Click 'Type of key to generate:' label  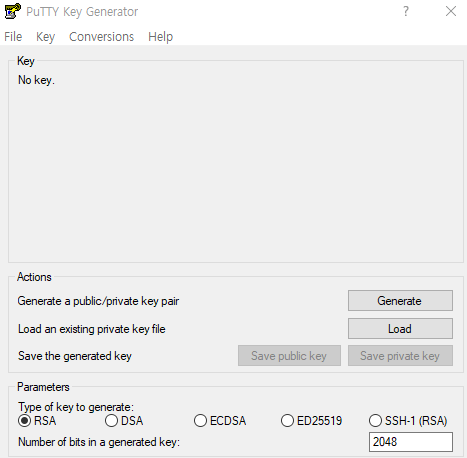(76, 407)
